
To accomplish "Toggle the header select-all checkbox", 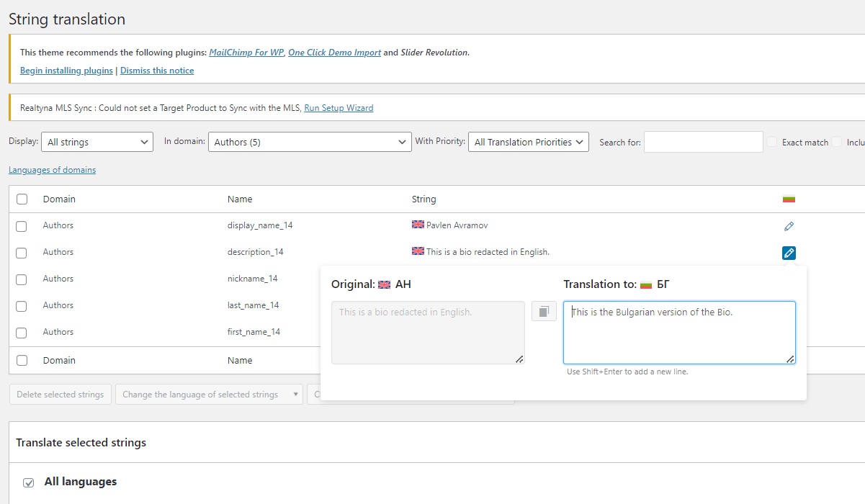I will coord(22,199).
